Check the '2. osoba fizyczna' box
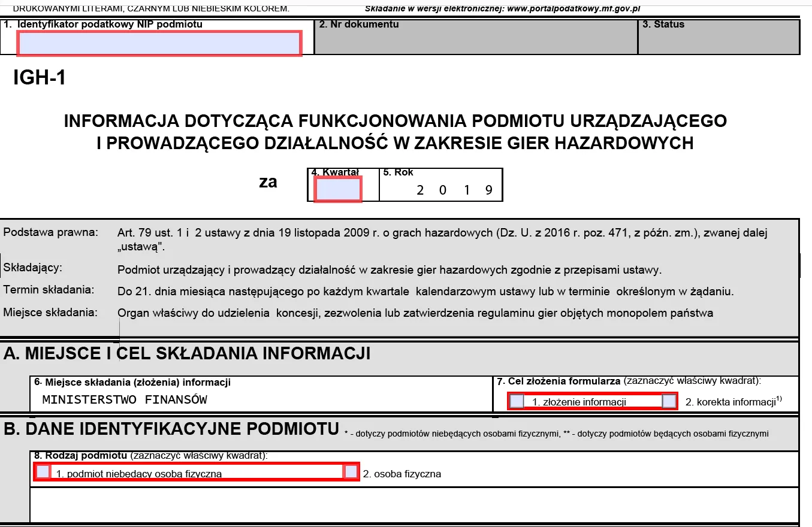 coord(351,472)
